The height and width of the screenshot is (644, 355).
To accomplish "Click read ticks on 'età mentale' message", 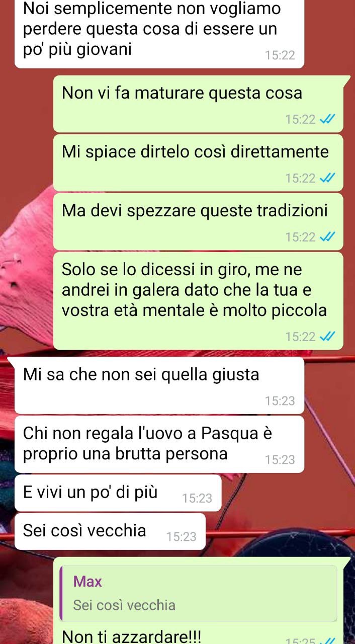I will [x=327, y=337].
